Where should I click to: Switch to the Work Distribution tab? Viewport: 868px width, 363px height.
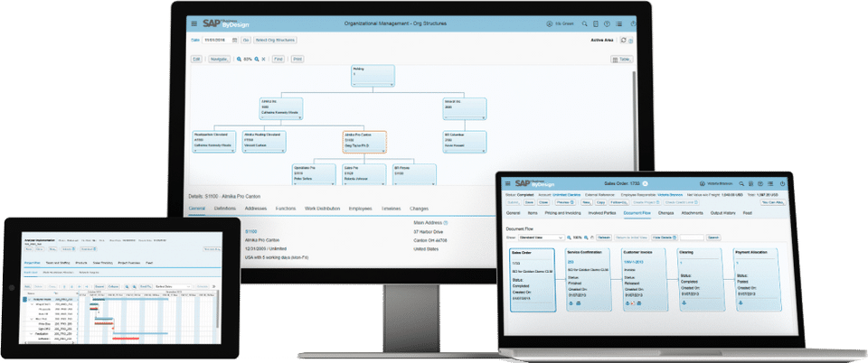(322, 209)
